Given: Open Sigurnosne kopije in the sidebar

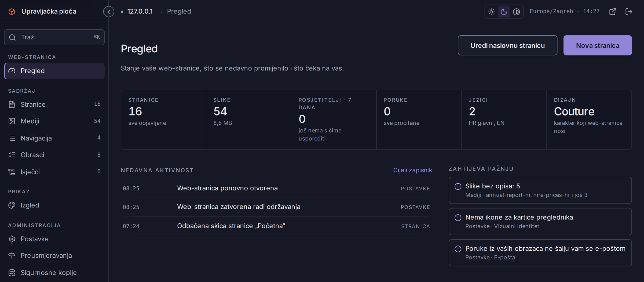Looking at the screenshot, I should point(54,273).
